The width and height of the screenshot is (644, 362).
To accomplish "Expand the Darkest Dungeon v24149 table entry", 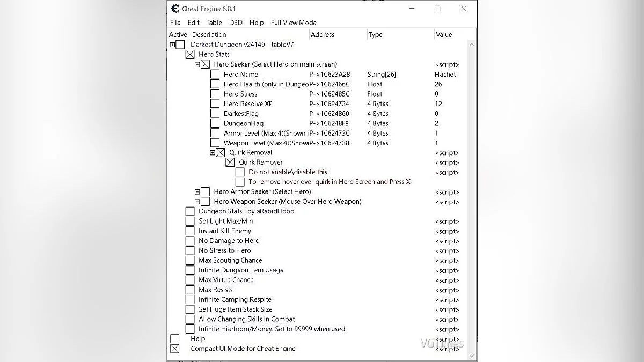I will [x=172, y=45].
